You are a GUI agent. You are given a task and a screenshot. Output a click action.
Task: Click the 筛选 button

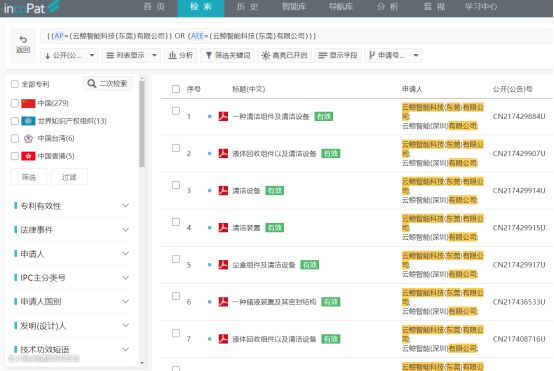click(x=29, y=177)
